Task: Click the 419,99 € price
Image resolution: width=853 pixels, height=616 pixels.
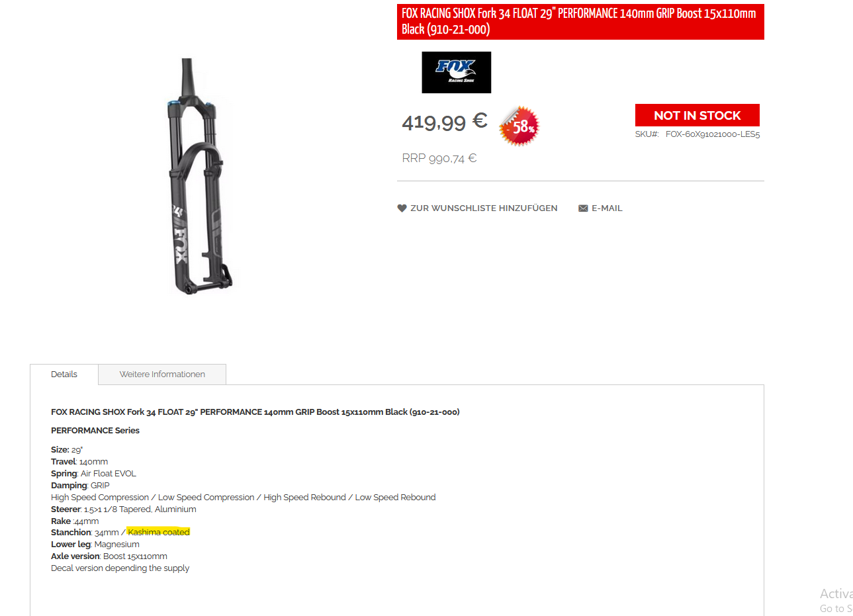Action: pos(445,122)
